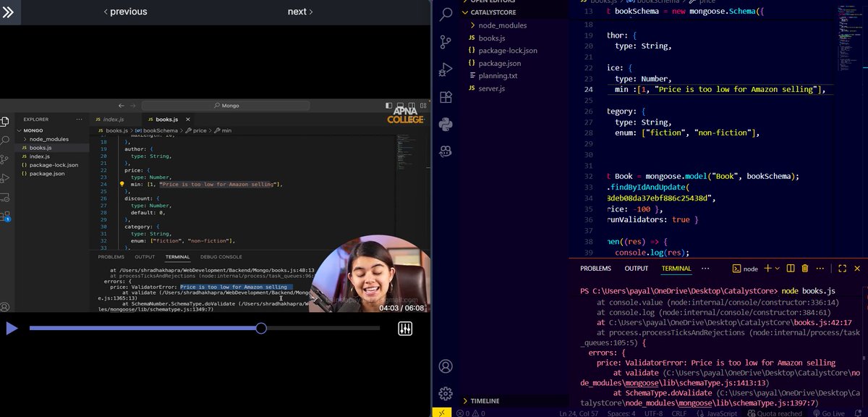
Task: Open VS Code Run and Debug view
Action: point(446,69)
